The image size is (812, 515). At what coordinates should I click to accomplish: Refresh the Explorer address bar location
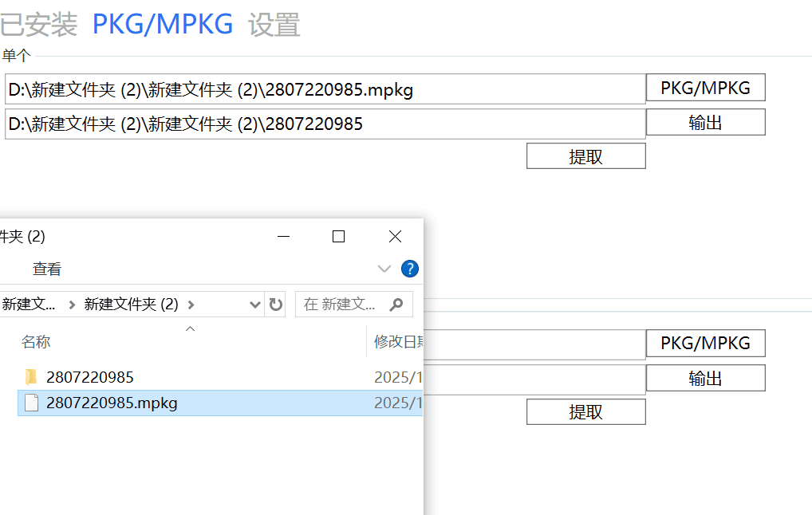click(276, 305)
